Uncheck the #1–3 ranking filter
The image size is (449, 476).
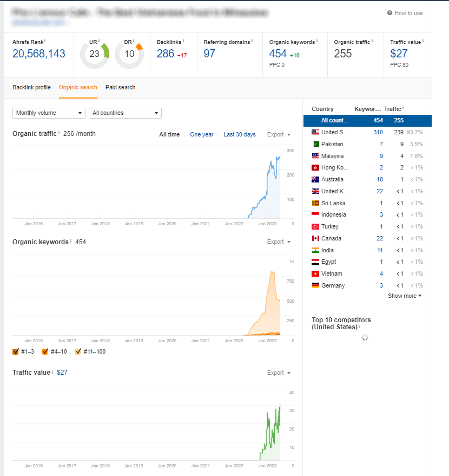point(15,351)
